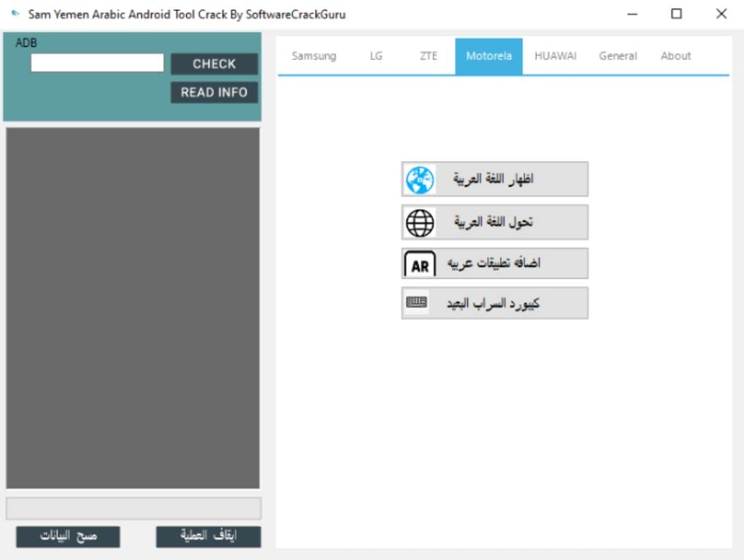Viewport: 744px width, 560px height.
Task: Click the مسح البيانات button to clear data
Action: tap(67, 537)
